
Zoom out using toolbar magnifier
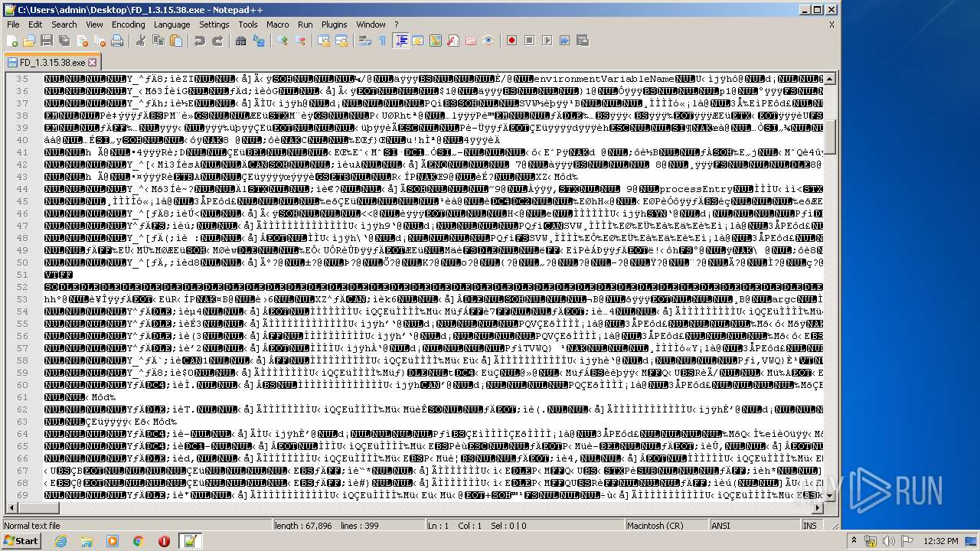(x=300, y=41)
